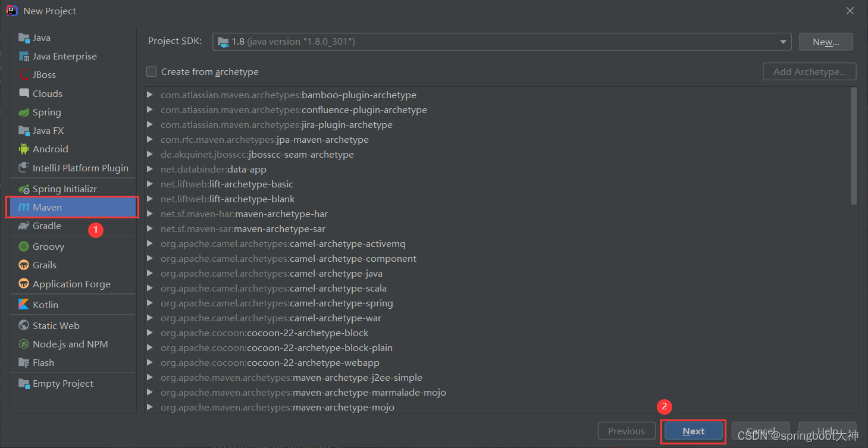Expand jbosscc-seam-archetype entry
The height and width of the screenshot is (448, 868).
150,155
